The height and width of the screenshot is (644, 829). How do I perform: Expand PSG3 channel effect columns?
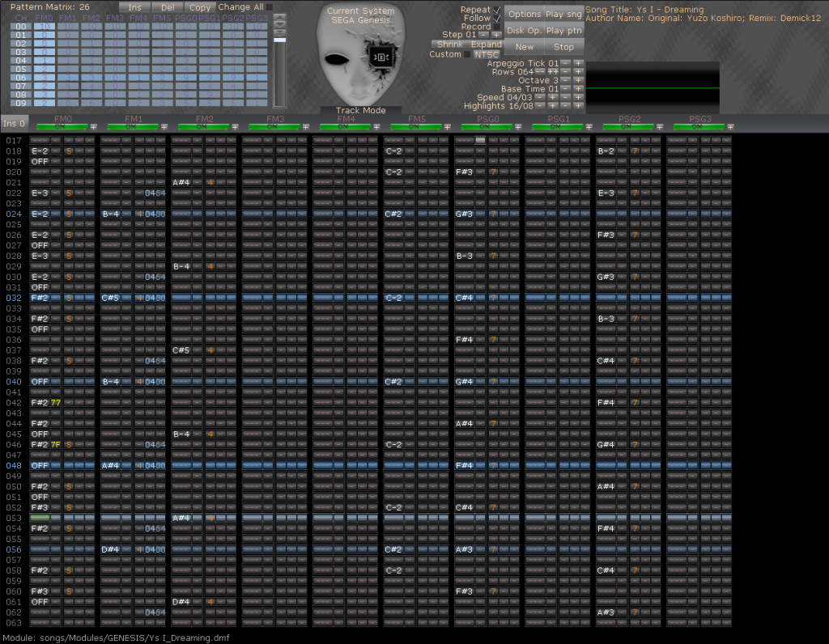[731, 127]
